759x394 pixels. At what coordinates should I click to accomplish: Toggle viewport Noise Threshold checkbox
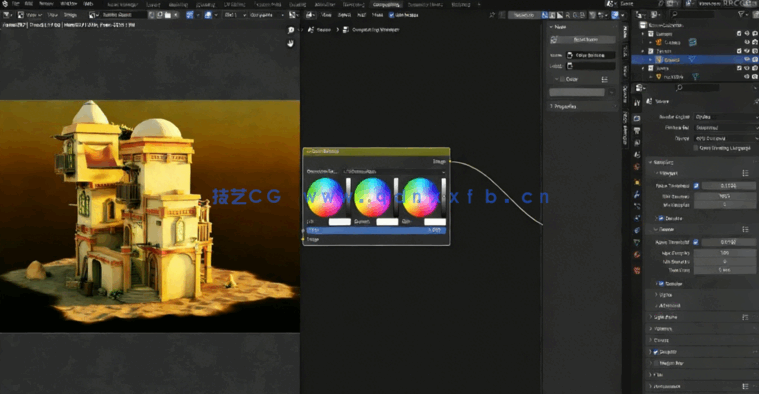point(696,186)
